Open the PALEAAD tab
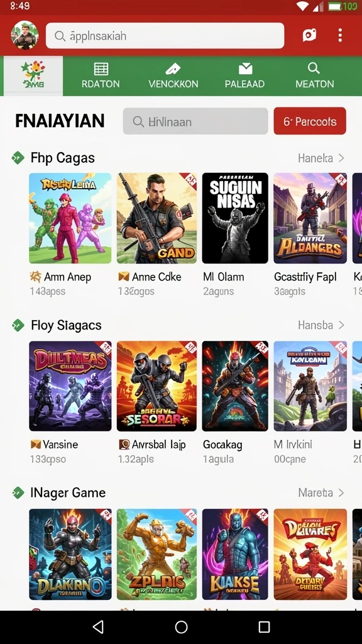 click(245, 76)
